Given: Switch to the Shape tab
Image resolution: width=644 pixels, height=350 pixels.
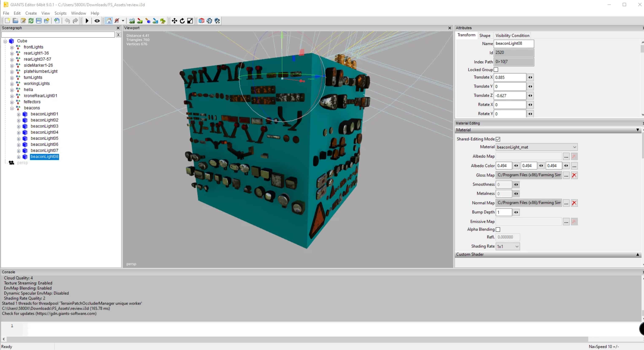Looking at the screenshot, I should (485, 35).
